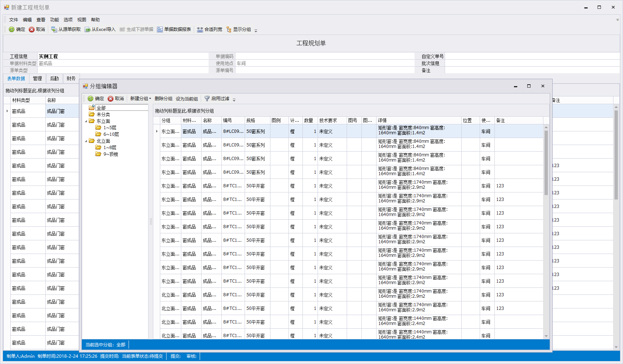The image size is (623, 364).
Task: Toggle the 启用过滤 filter funnel
Action: pyautogui.click(x=207, y=99)
